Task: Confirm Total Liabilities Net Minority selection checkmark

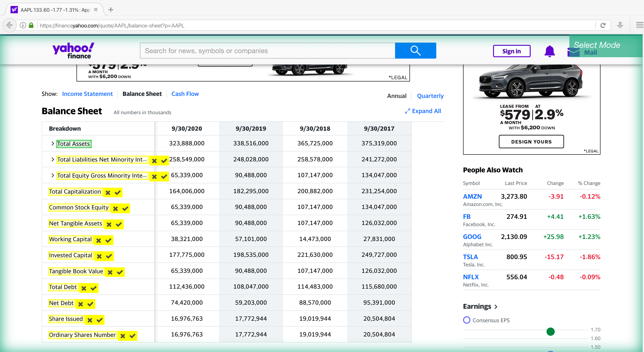Action: [x=164, y=161]
